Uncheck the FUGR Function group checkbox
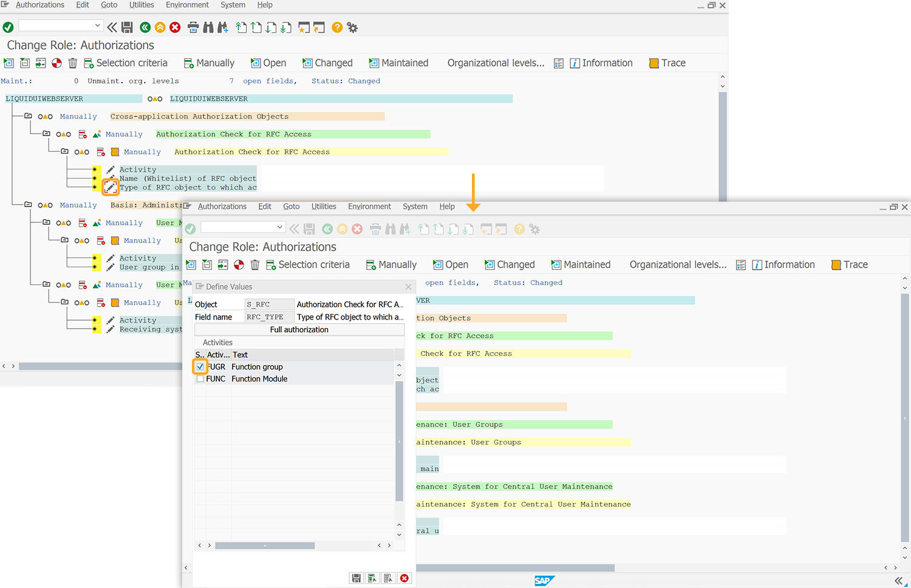 [x=200, y=367]
